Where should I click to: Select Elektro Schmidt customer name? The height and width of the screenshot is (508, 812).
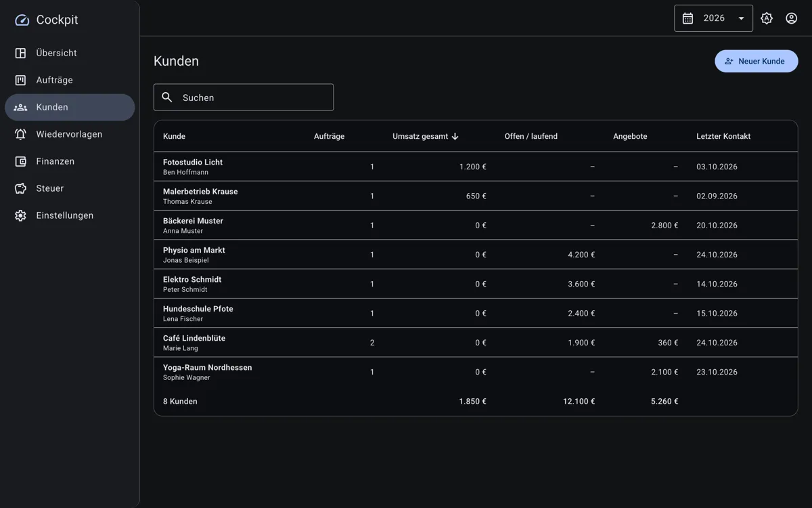coord(192,279)
